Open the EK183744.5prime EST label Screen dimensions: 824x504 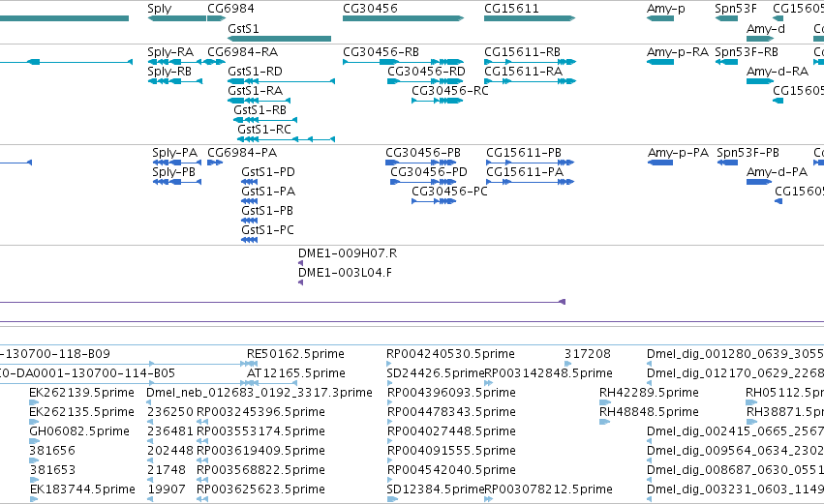pos(82,489)
